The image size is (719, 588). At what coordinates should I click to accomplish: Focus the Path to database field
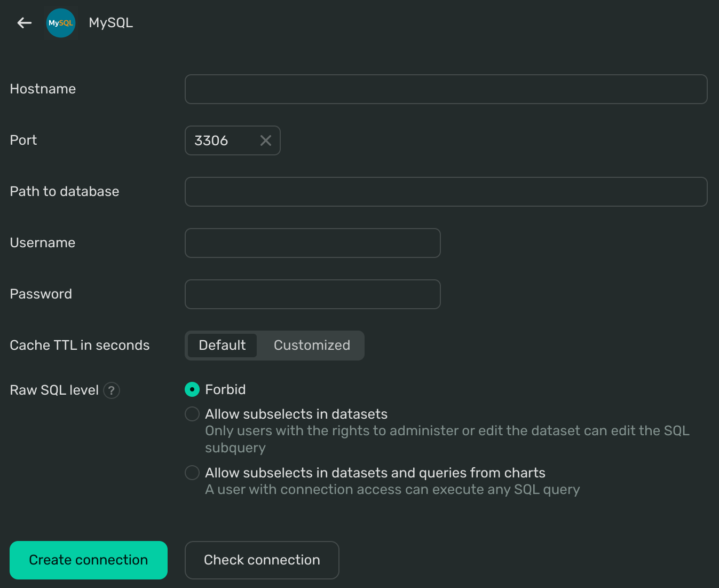[446, 192]
